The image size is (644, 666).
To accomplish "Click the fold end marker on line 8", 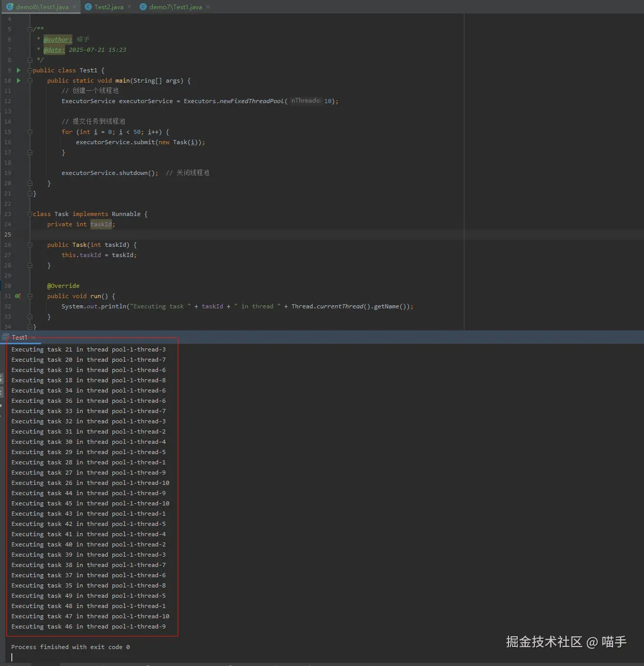I will click(30, 60).
